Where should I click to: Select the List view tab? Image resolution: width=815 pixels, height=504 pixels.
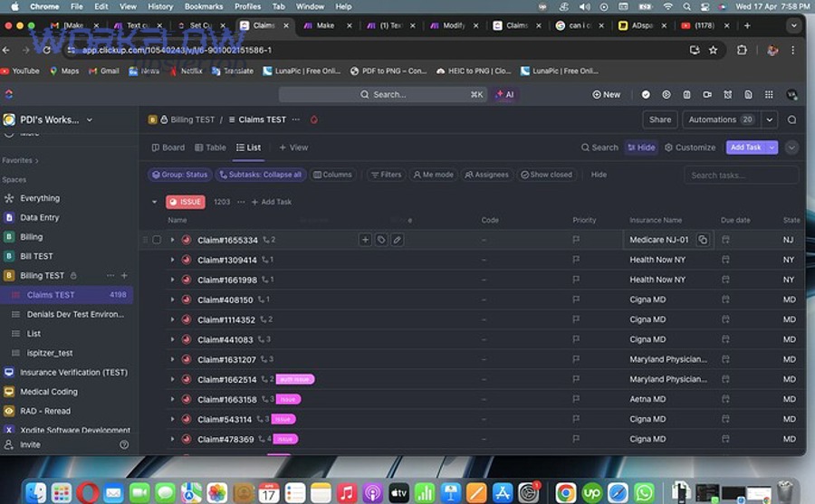tap(248, 147)
